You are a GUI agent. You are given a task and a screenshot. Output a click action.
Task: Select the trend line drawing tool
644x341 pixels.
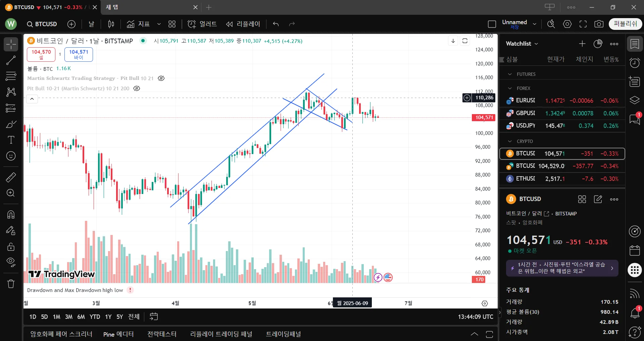[11, 60]
